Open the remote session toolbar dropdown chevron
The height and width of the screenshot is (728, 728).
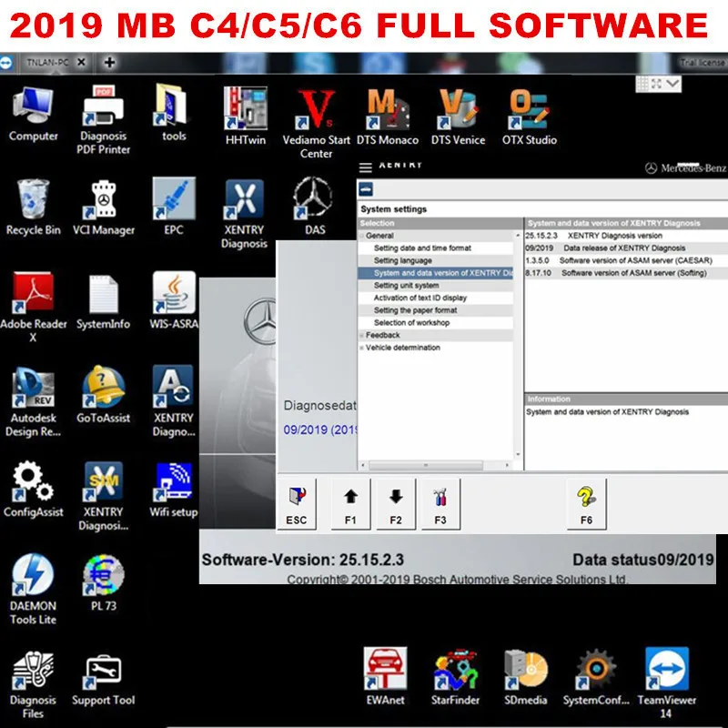[672, 83]
